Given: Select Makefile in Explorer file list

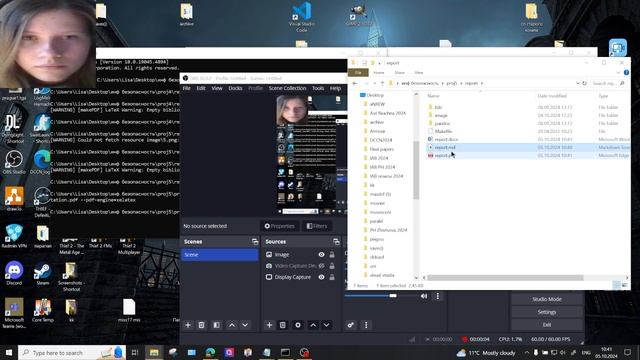Looking at the screenshot, I should coord(443,131).
